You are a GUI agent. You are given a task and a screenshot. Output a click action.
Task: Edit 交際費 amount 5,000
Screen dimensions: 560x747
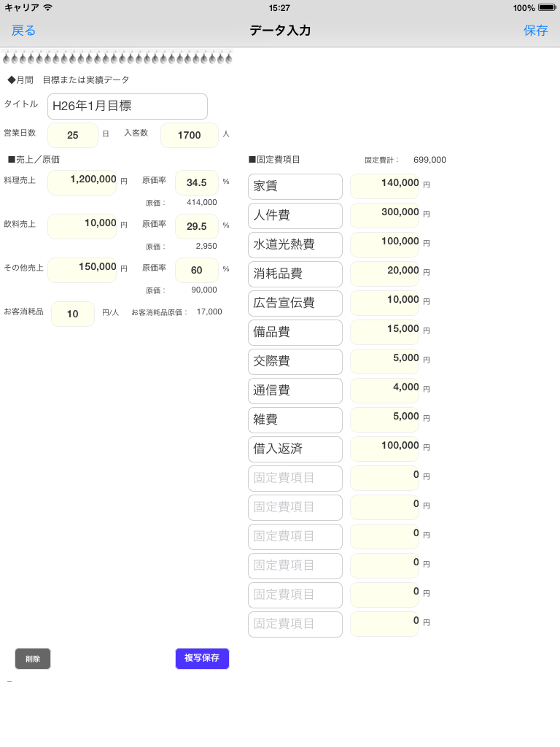[385, 361]
